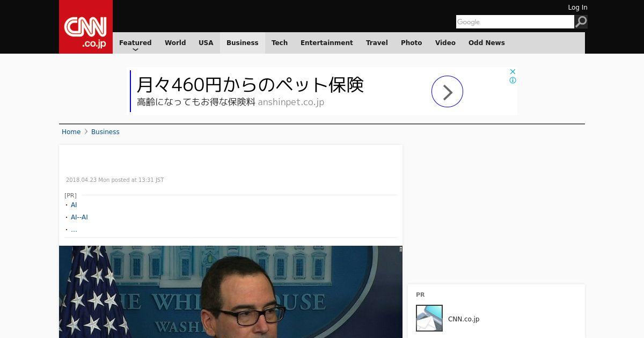Click the CNN.co.jp logo

pyautogui.click(x=86, y=27)
